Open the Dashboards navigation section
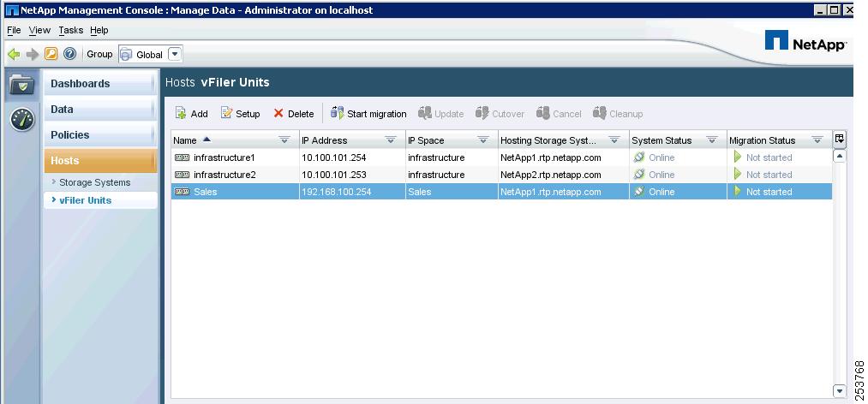Image resolution: width=868 pixels, height=404 pixels. tap(100, 83)
